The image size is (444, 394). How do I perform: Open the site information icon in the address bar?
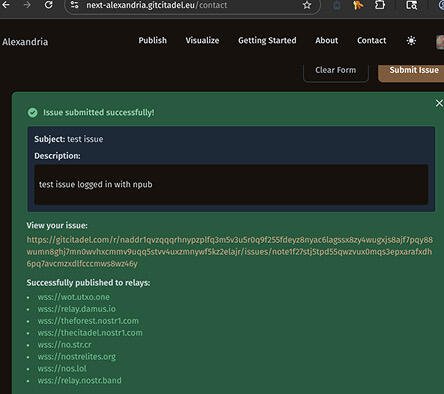(75, 5)
